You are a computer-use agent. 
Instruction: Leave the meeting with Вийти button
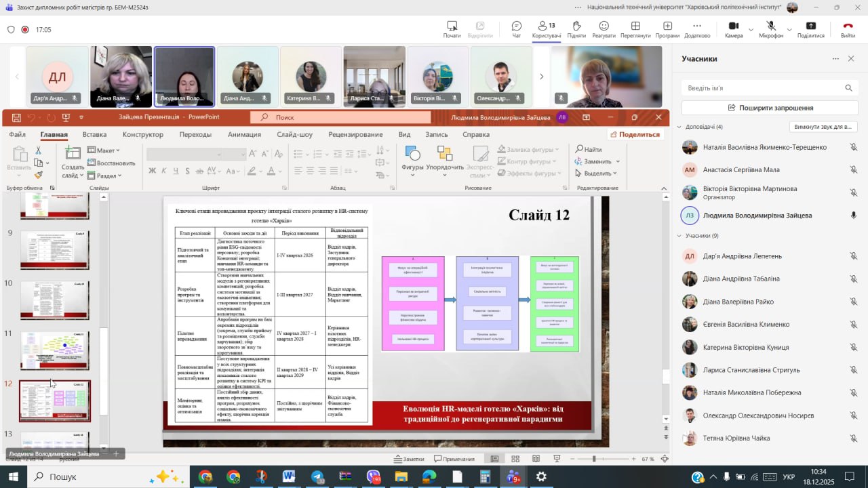[848, 29]
